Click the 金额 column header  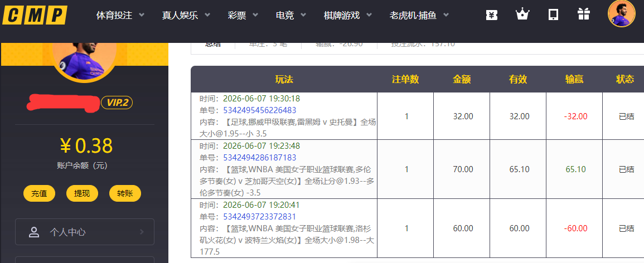pos(462,80)
